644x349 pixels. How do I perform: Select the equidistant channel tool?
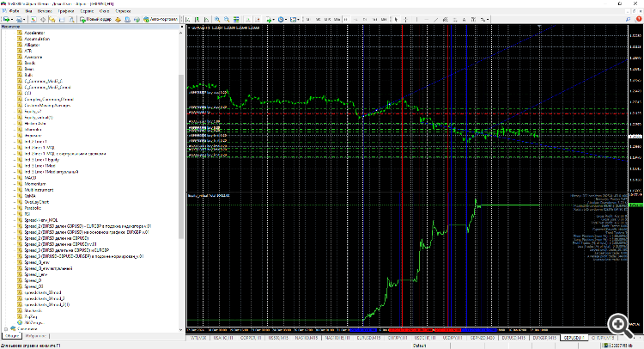tap(445, 19)
